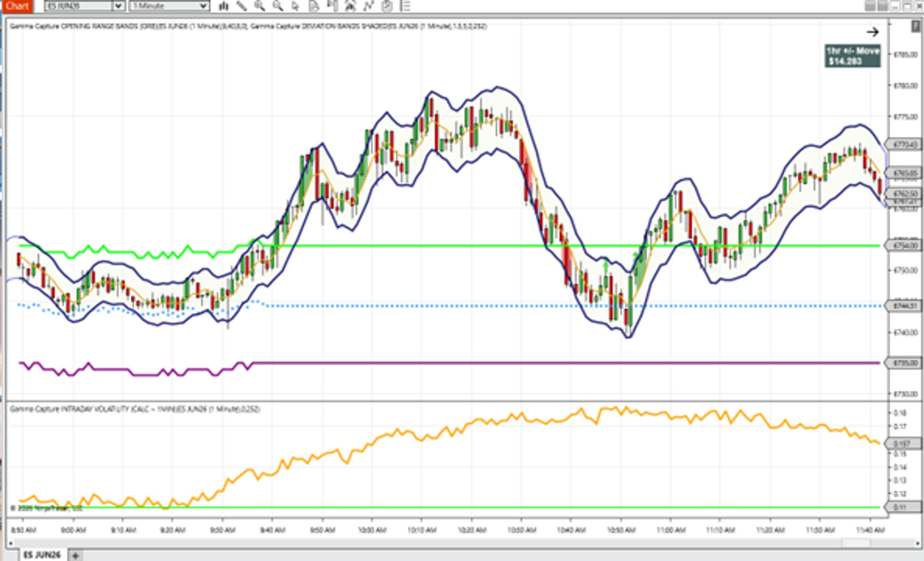Click the 6765.05 price marker

904,173
